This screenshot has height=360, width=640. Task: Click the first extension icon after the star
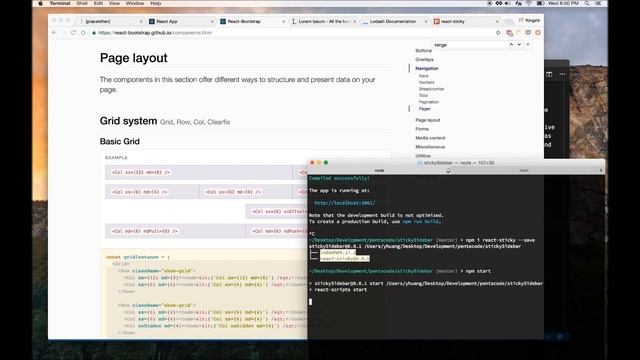(509, 33)
